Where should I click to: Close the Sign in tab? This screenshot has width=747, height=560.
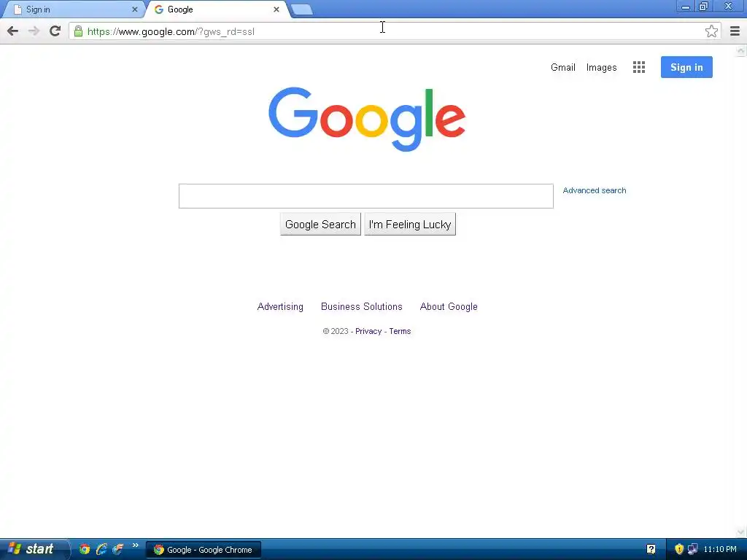click(x=135, y=9)
